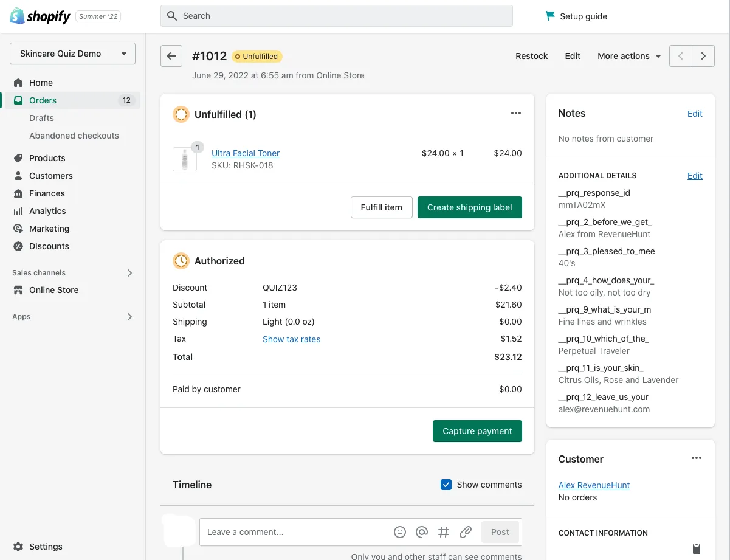Image resolution: width=730 pixels, height=560 pixels.
Task: Edit the Notes section
Action: (x=695, y=114)
